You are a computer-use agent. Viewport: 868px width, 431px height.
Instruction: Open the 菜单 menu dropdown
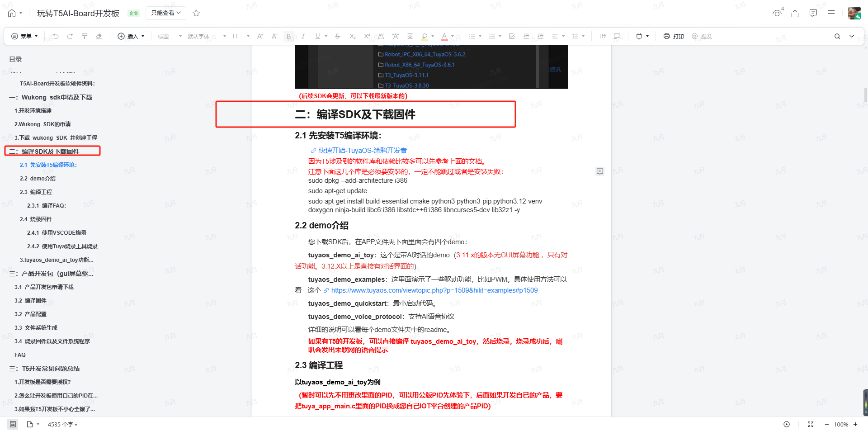click(24, 36)
